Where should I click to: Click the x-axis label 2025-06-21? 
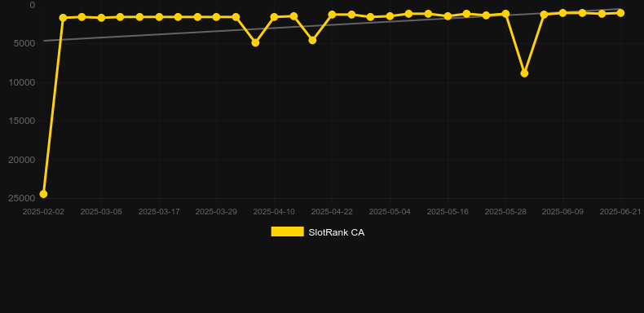coord(620,212)
